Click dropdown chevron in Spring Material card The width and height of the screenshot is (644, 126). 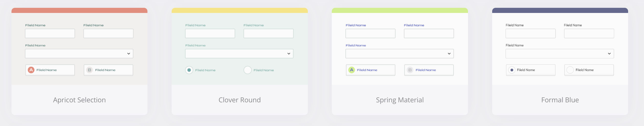point(449,54)
